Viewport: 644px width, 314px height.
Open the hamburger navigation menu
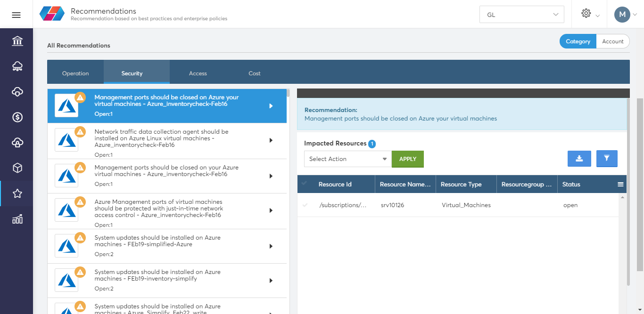click(x=16, y=15)
